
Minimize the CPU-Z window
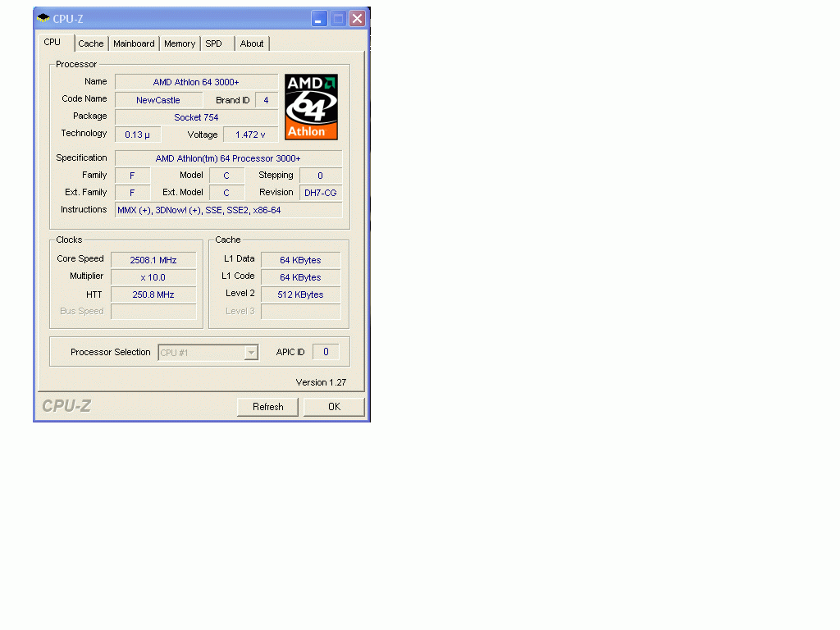coord(319,19)
